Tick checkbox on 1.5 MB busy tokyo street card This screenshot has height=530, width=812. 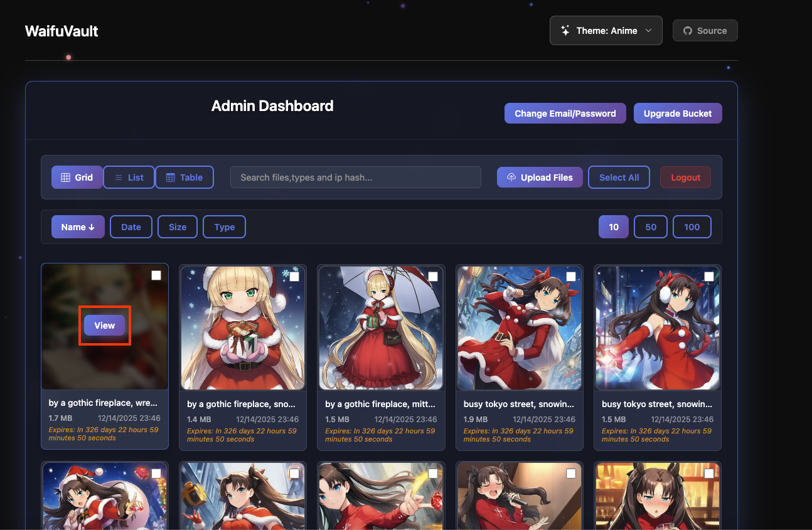[709, 277]
